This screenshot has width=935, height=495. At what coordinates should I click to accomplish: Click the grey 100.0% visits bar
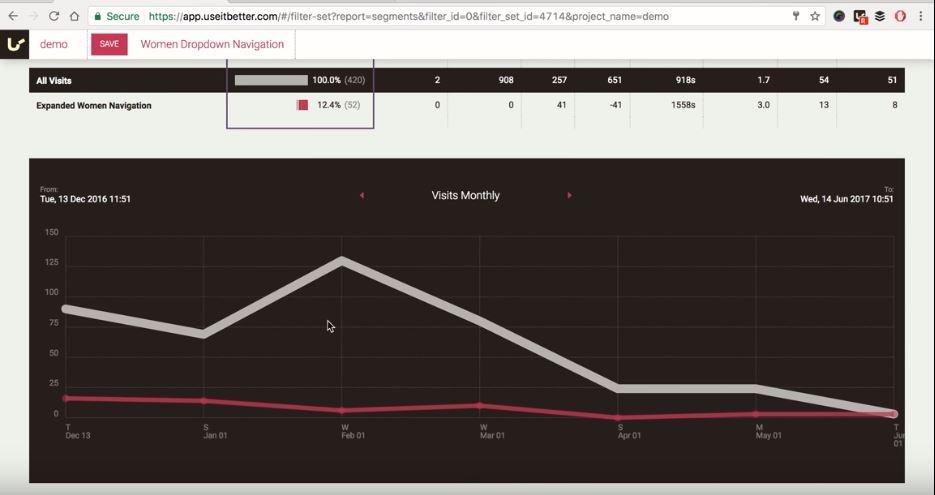pos(271,80)
